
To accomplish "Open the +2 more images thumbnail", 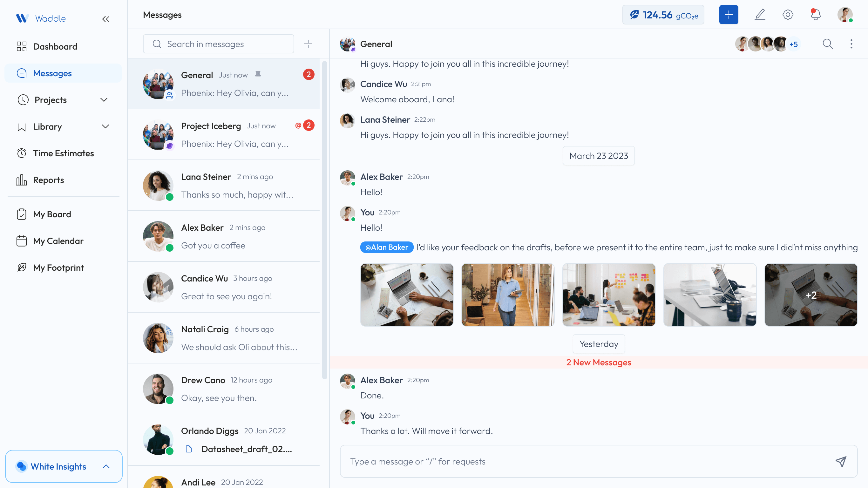I will pos(811,295).
